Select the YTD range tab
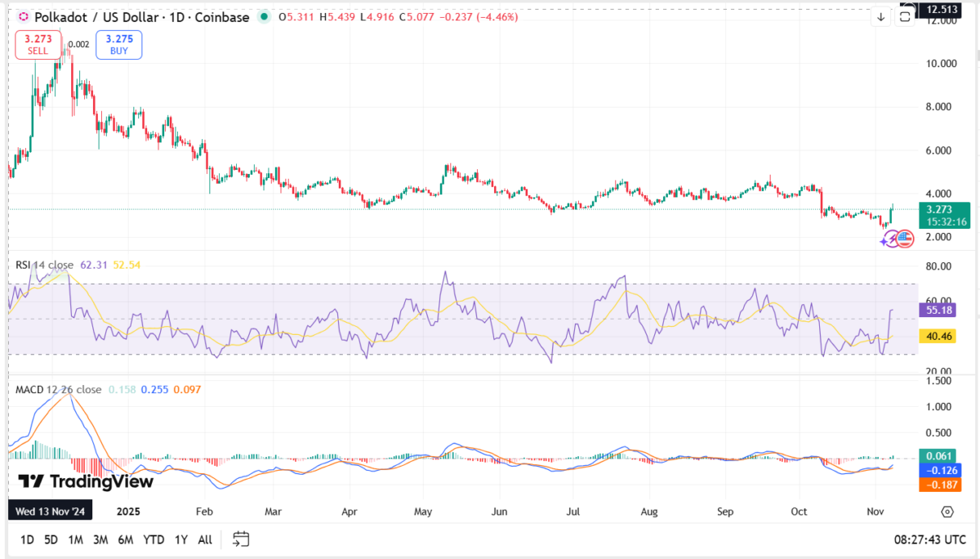 tap(154, 539)
